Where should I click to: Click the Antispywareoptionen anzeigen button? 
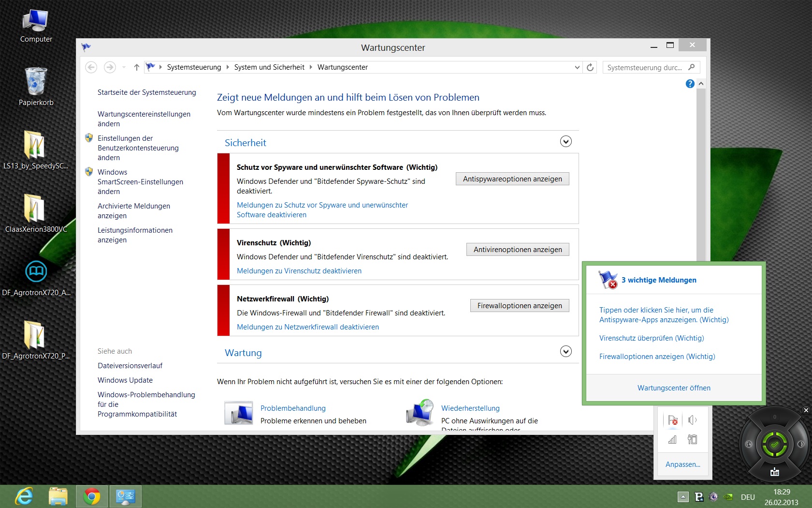(512, 179)
